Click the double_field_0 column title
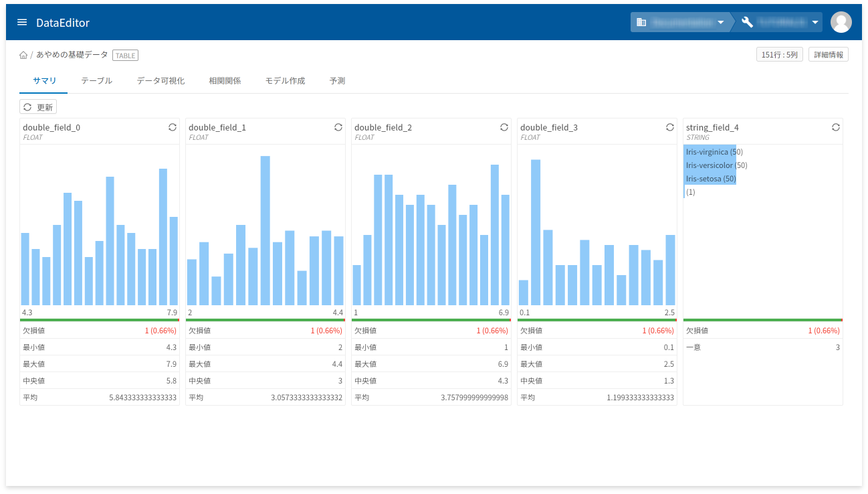Viewport: 868px width, 494px height. (51, 127)
